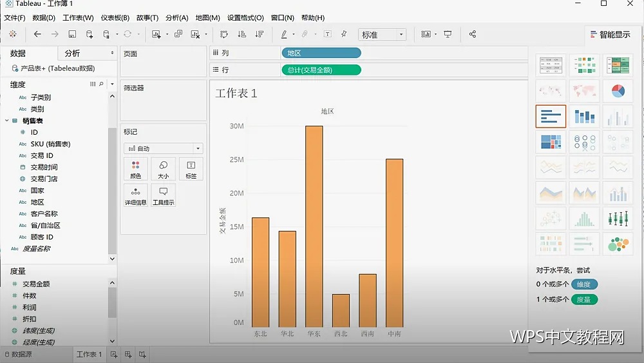Click the 数据源 tab at bottom
The image size is (644, 363).
pos(18,355)
